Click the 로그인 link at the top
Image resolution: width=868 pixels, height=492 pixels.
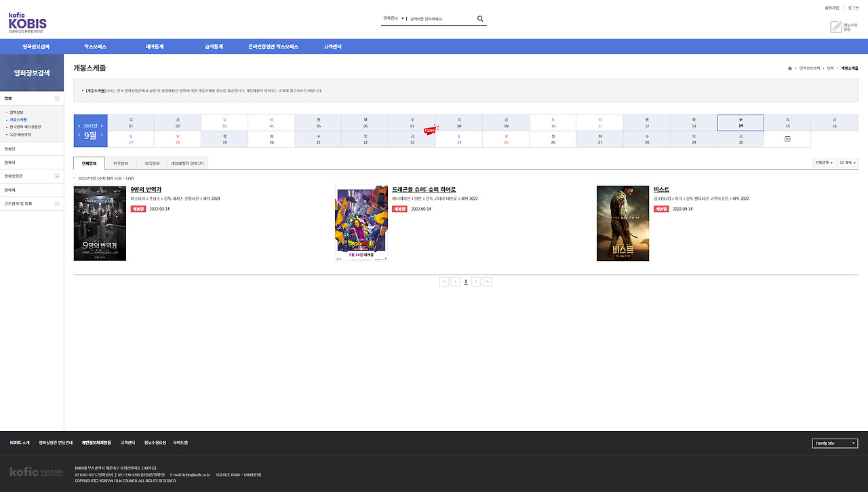(x=855, y=7)
